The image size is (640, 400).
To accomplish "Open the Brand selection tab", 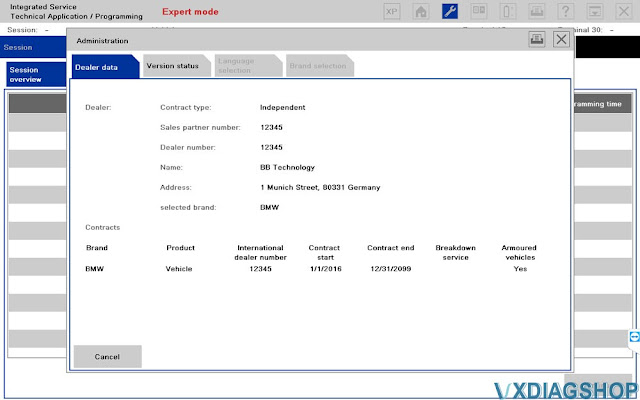I will [x=320, y=66].
